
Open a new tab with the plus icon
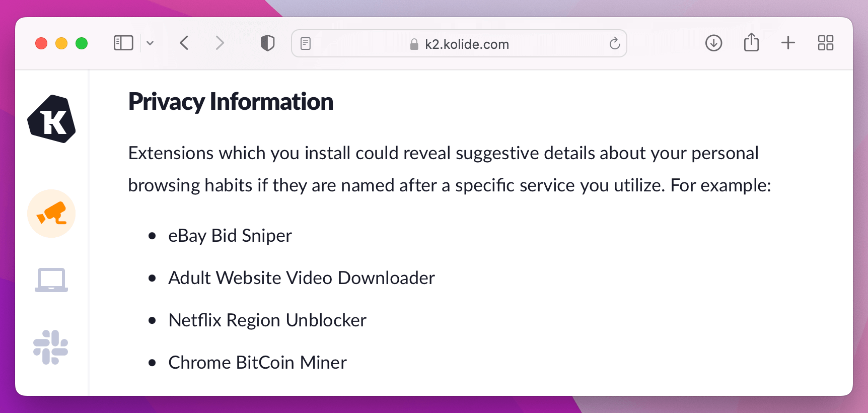point(788,43)
